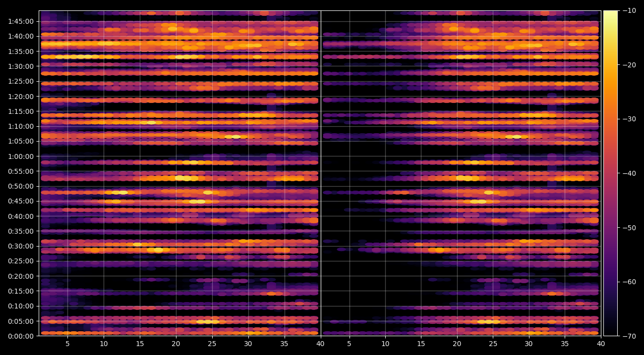Select the 0:35:00 tick label

coord(21,231)
